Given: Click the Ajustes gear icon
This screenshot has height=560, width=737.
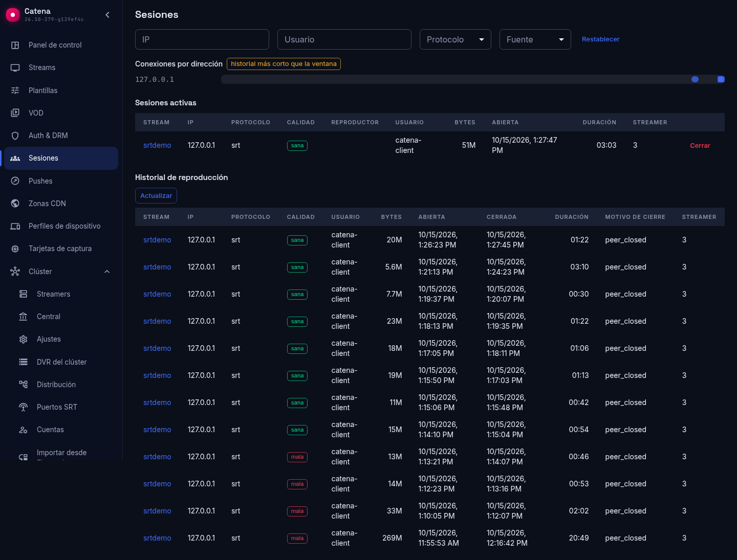Looking at the screenshot, I should tap(24, 339).
